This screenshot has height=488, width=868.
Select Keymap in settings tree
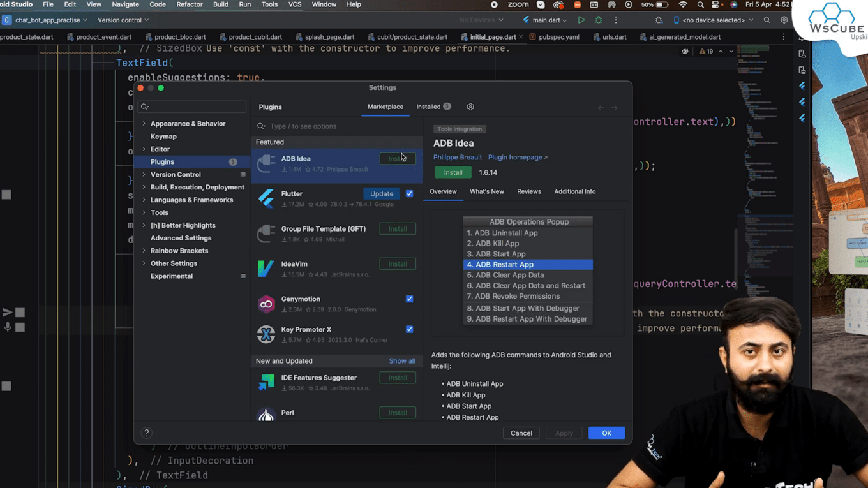163,137
